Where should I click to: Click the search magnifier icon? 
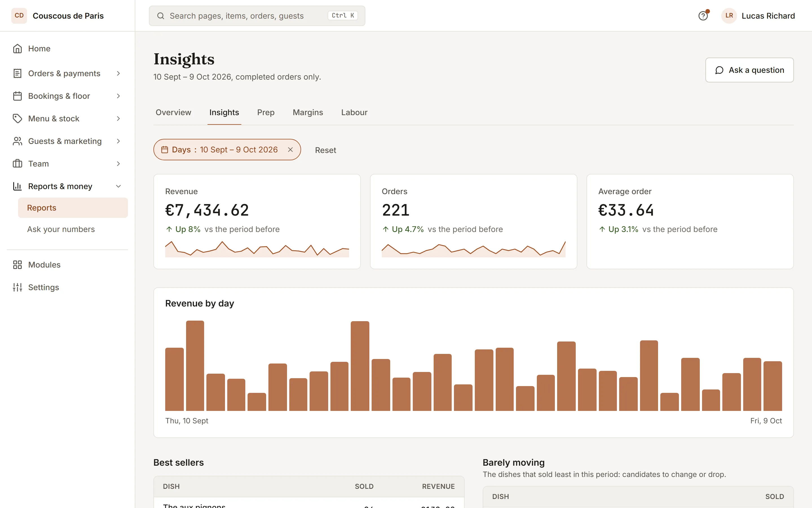161,16
